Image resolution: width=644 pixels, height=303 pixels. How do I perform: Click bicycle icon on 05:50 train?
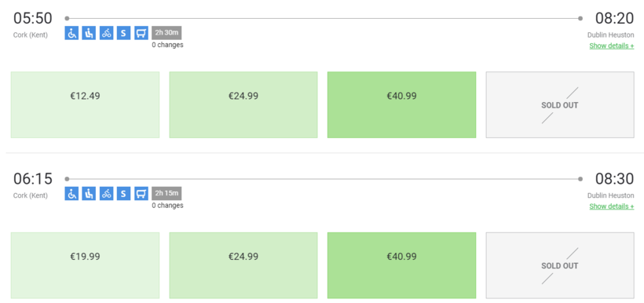[x=106, y=33]
